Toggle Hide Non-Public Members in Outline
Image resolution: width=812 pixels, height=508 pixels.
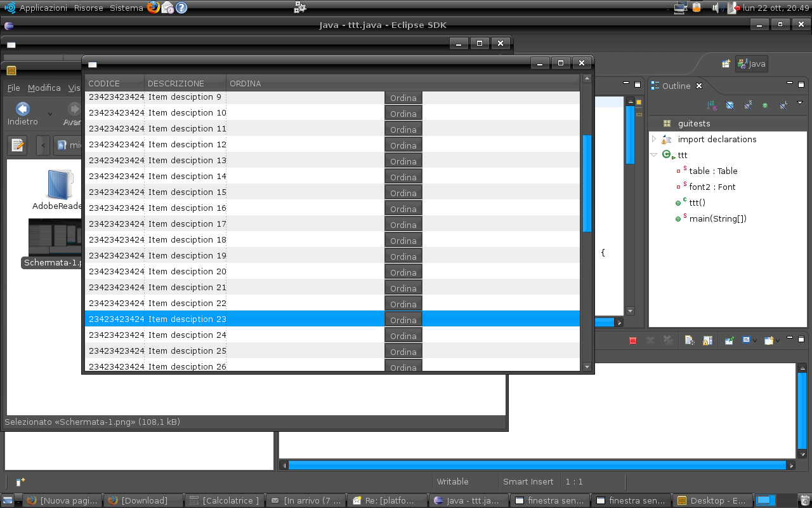click(x=765, y=105)
